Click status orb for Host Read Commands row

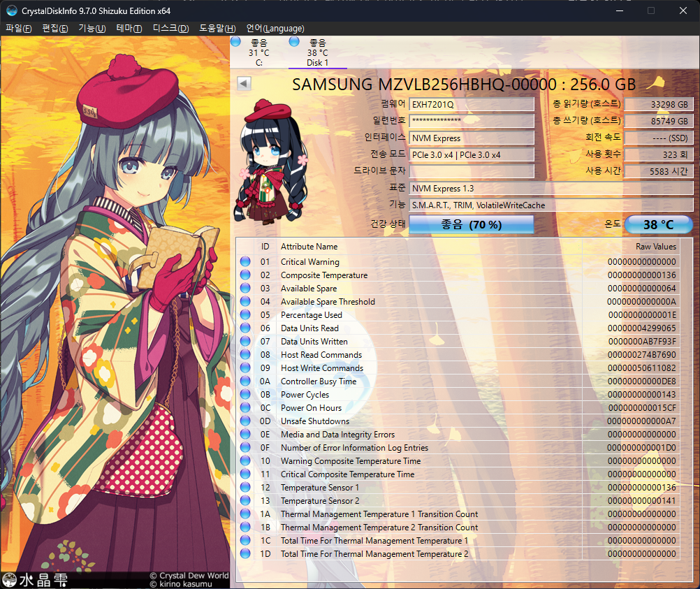pyautogui.click(x=245, y=354)
